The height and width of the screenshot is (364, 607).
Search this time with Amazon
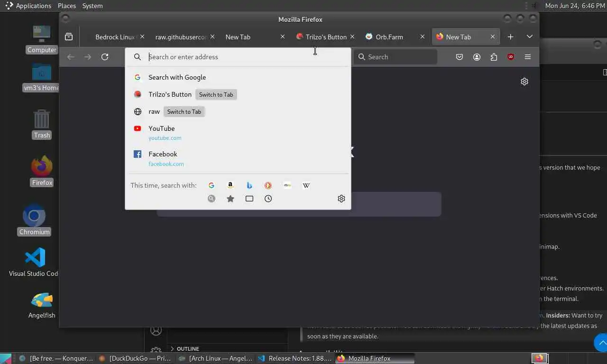(230, 185)
